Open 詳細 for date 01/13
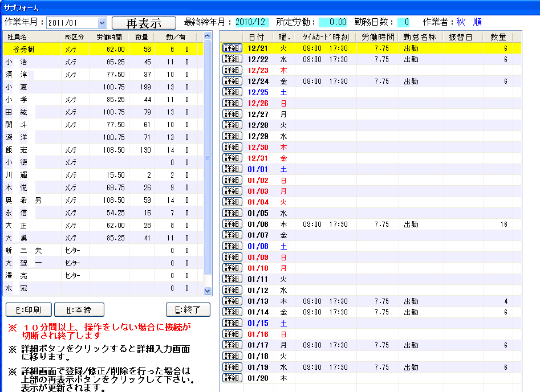The height and width of the screenshot is (392, 540). (x=232, y=301)
